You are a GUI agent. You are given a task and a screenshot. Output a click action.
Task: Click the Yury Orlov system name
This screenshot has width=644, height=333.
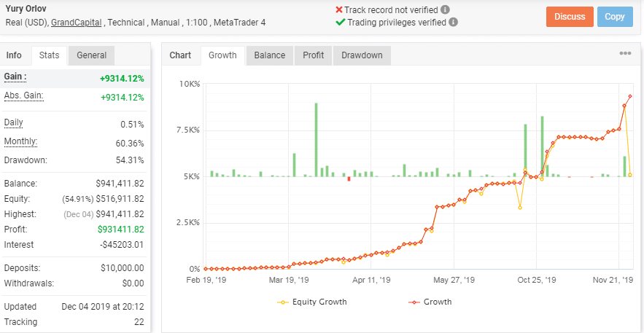pyautogui.click(x=26, y=8)
